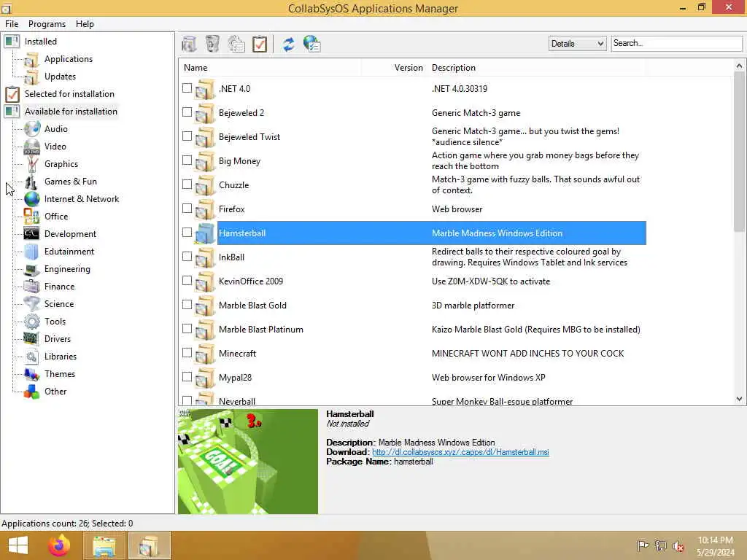Open the Themes category icon

(32, 374)
